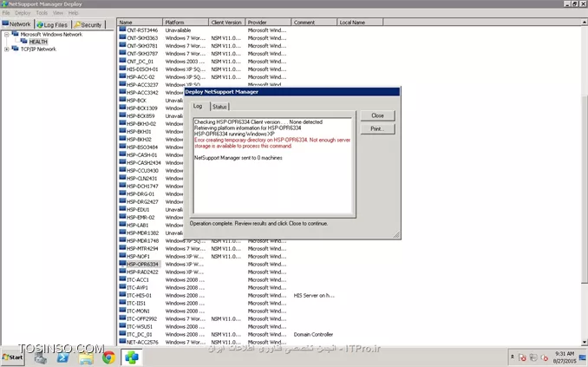This screenshot has height=367, width=588.
Task: Click the computer icon beside ITC_DC_01
Action: (122, 334)
